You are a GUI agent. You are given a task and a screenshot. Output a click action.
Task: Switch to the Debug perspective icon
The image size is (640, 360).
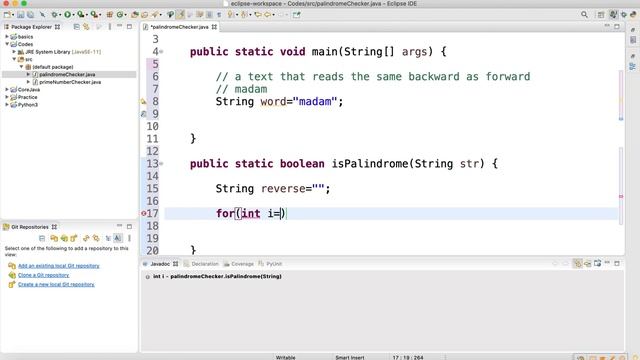tap(623, 15)
